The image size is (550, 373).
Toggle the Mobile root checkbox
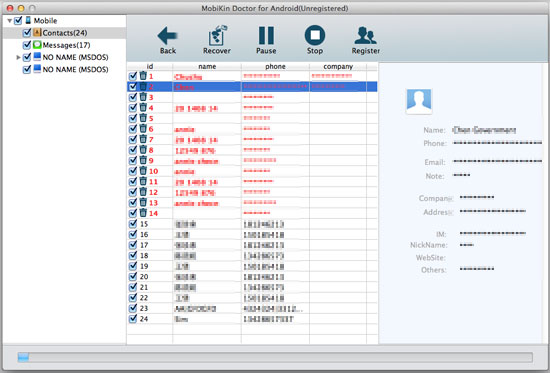point(18,20)
